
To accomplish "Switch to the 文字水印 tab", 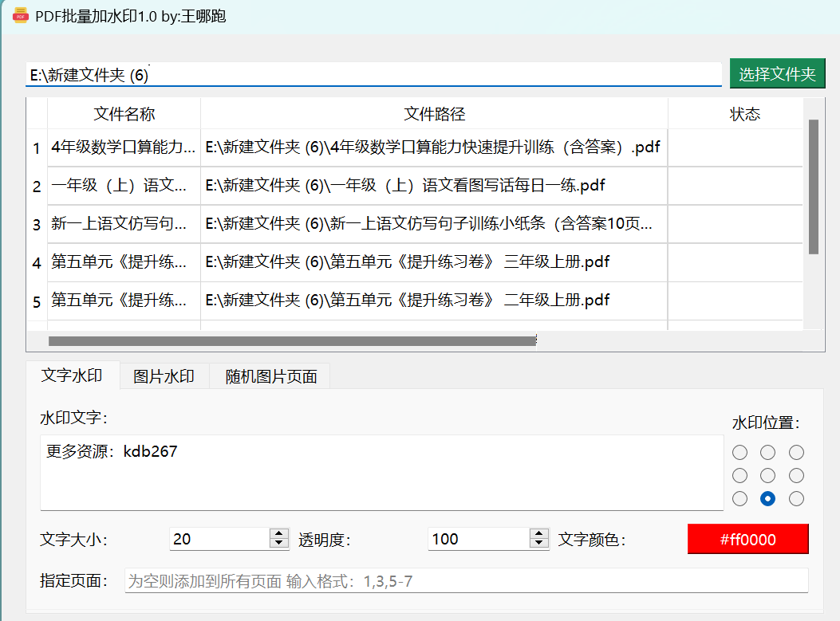I will tap(72, 375).
